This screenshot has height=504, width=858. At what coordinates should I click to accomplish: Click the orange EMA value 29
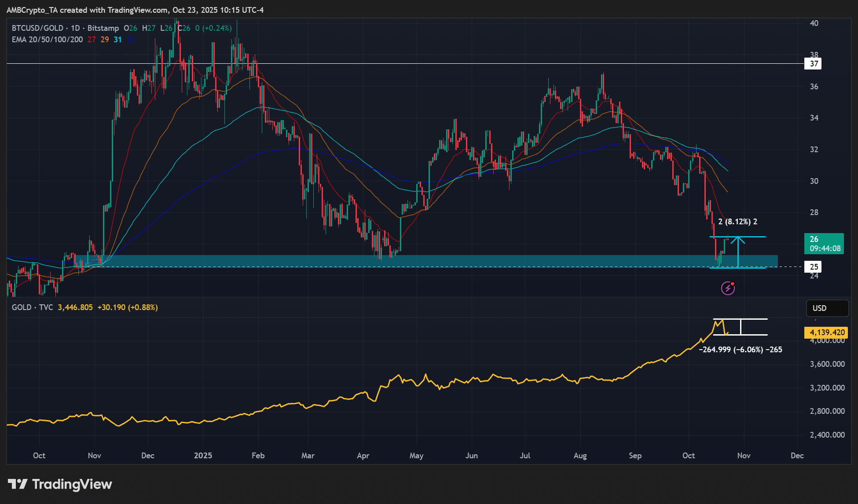click(105, 40)
